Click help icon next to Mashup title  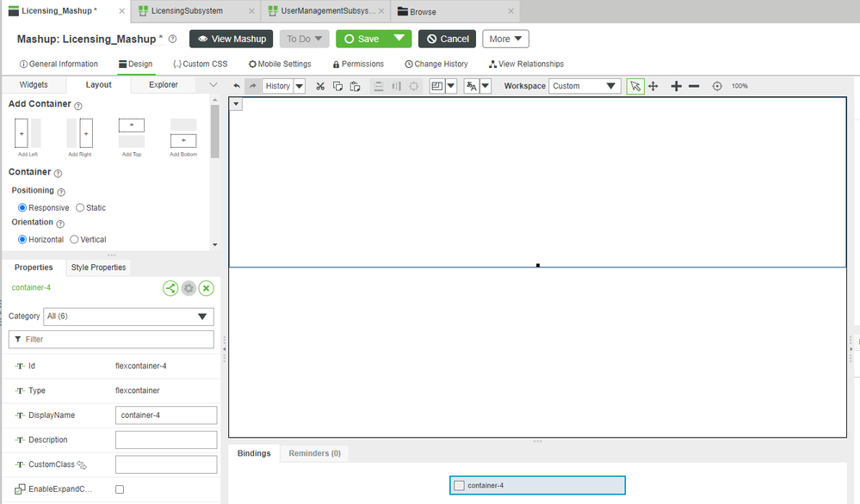(172, 39)
